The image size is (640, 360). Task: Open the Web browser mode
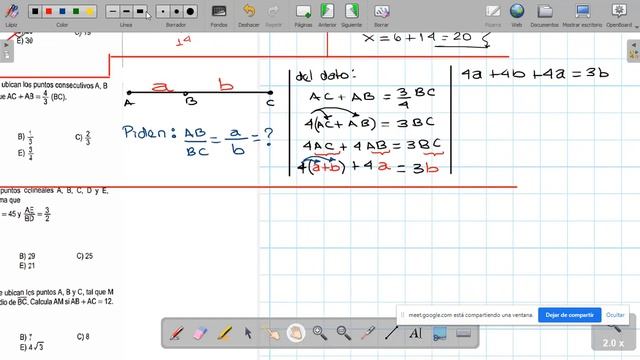click(517, 15)
